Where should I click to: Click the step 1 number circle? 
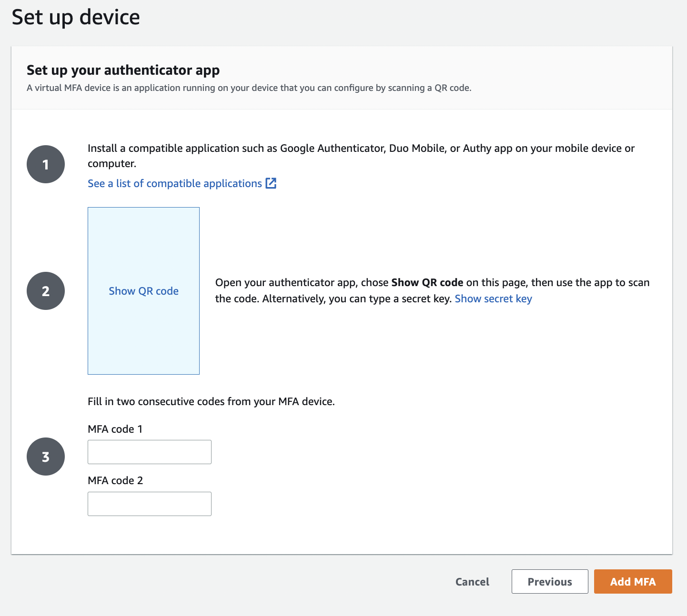[x=46, y=164]
